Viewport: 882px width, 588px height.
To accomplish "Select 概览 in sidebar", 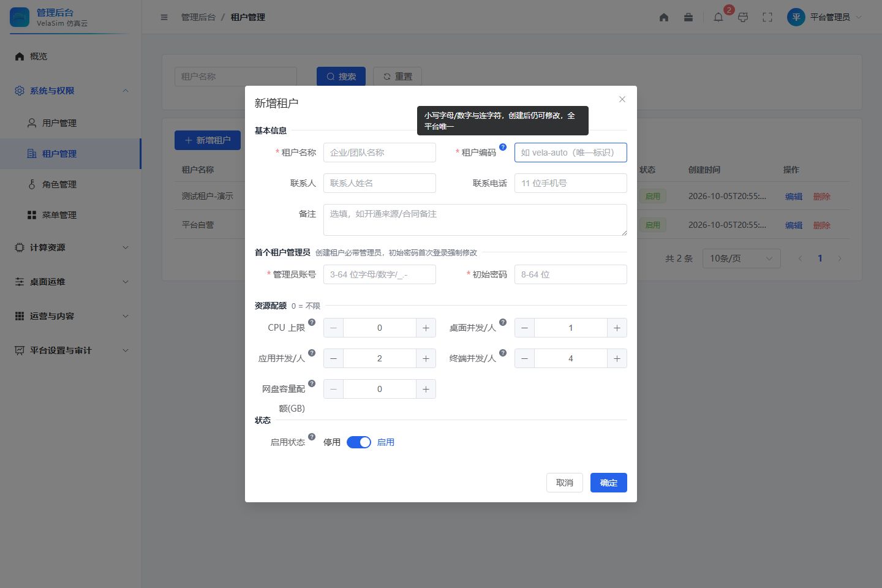I will click(71, 56).
